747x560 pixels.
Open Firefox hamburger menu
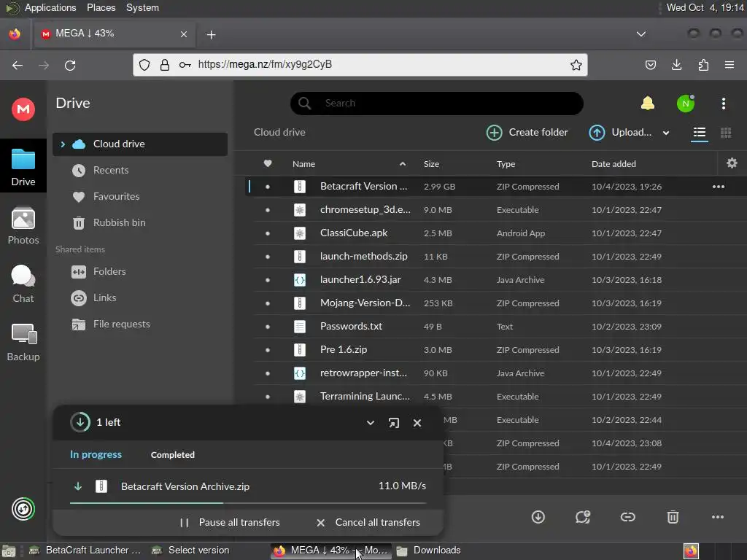pos(729,65)
